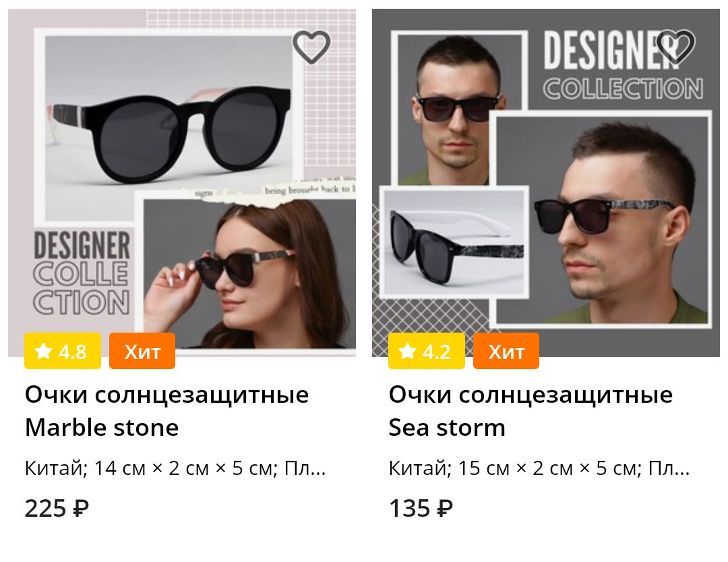The height and width of the screenshot is (562, 728).
Task: Toggle heart favorite on Sea storm sunglasses
Action: (675, 47)
